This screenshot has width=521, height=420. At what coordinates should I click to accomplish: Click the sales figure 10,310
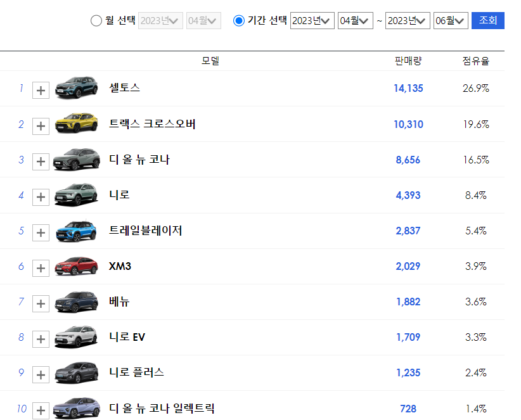(408, 125)
